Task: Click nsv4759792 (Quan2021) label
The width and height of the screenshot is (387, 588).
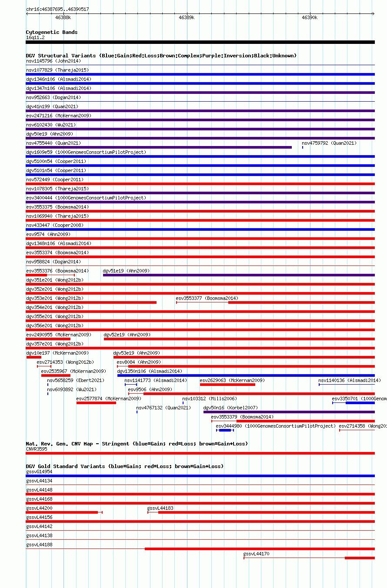Action: [329, 143]
